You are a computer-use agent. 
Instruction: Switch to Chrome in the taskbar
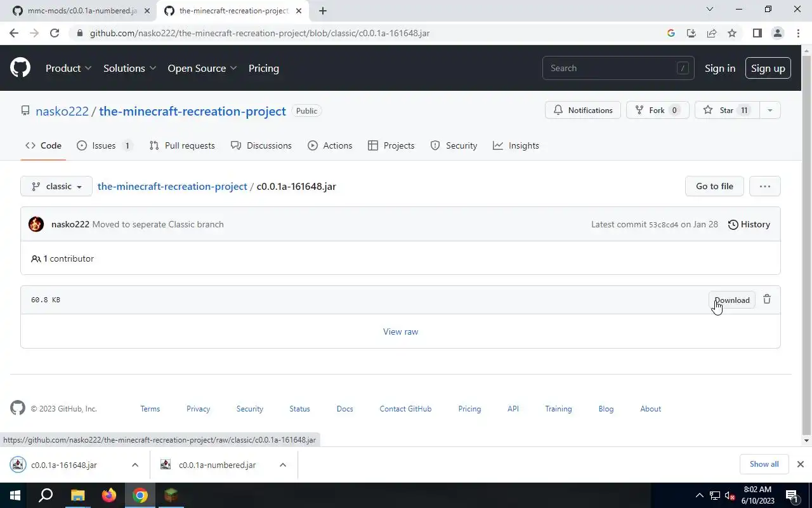tap(140, 495)
